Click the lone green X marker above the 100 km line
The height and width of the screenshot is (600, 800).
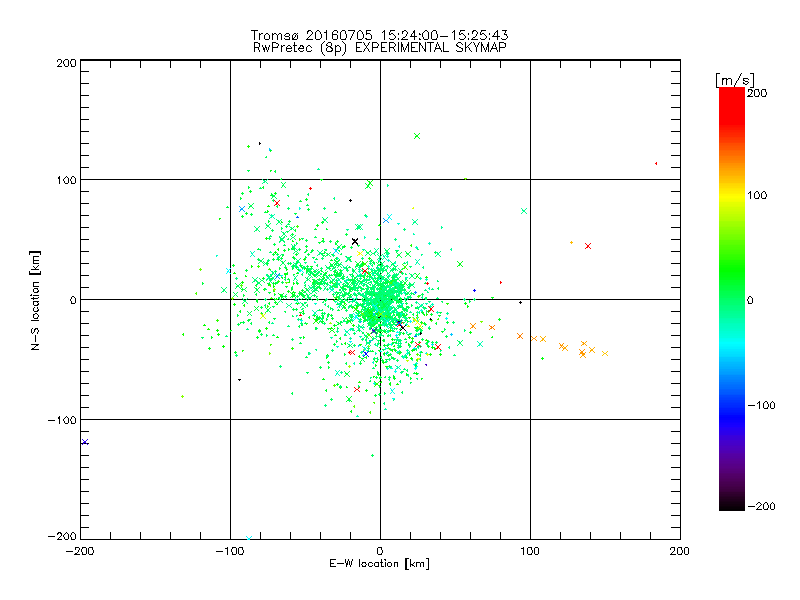[417, 136]
